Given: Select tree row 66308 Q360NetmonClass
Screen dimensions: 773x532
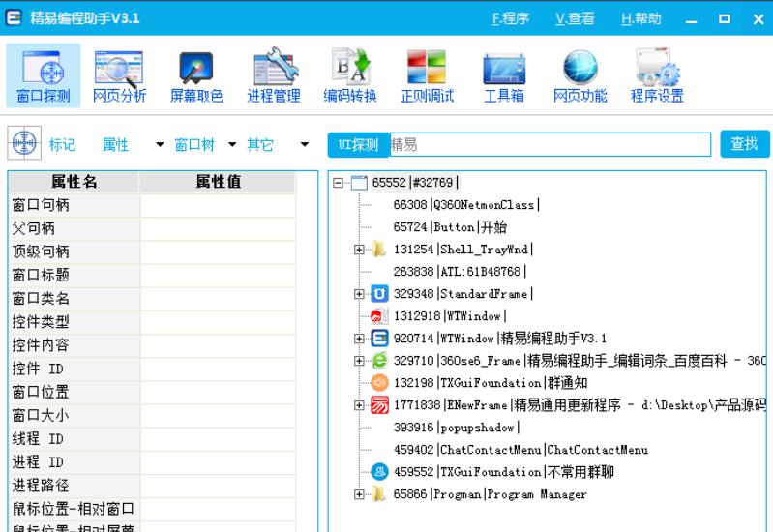Looking at the screenshot, I should point(466,205).
